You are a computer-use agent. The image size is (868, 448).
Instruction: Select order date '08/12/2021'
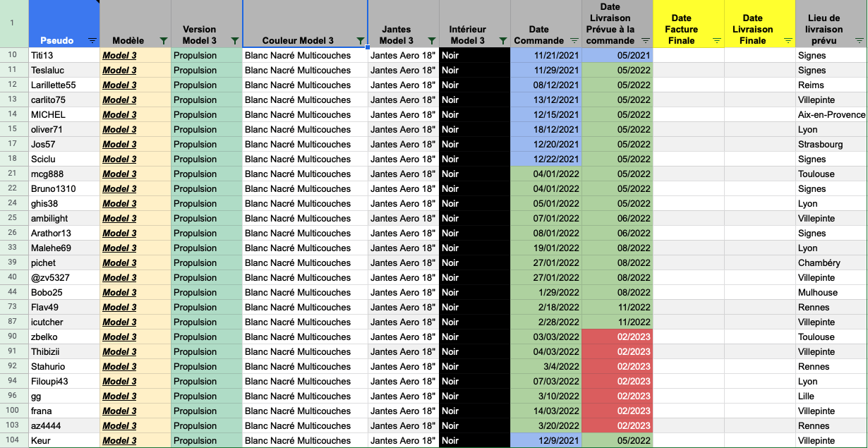546,85
